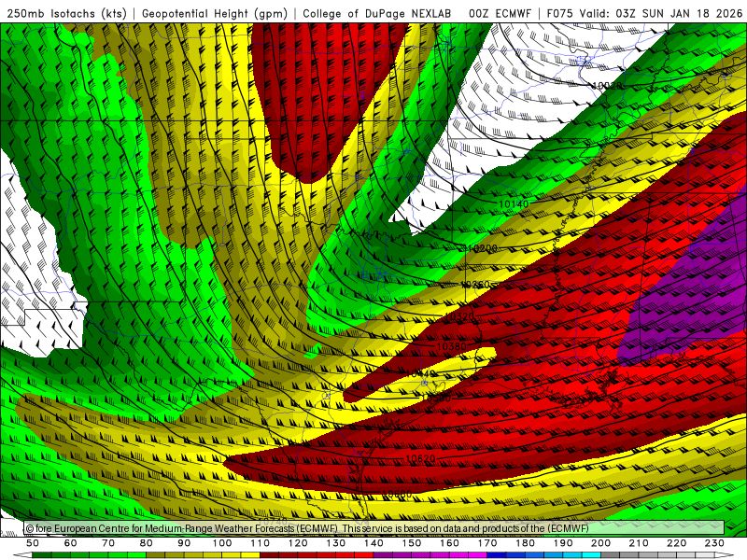Click the darkest green swatch starting the color bar
747x560 pixels.
click(42, 555)
